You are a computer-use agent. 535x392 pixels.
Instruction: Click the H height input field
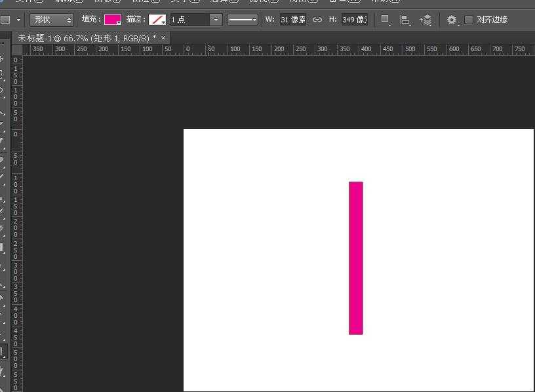coord(354,20)
